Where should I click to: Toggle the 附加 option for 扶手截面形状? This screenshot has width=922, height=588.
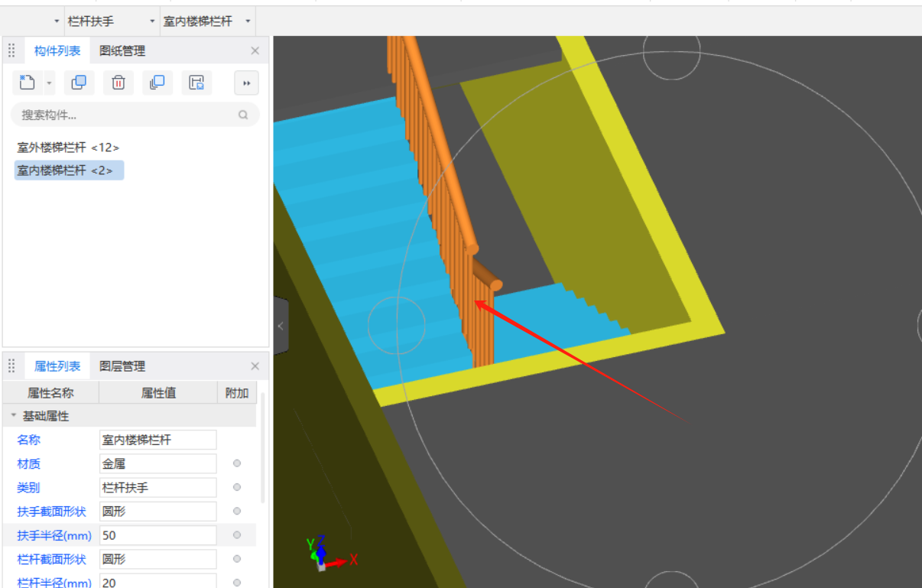(x=237, y=511)
